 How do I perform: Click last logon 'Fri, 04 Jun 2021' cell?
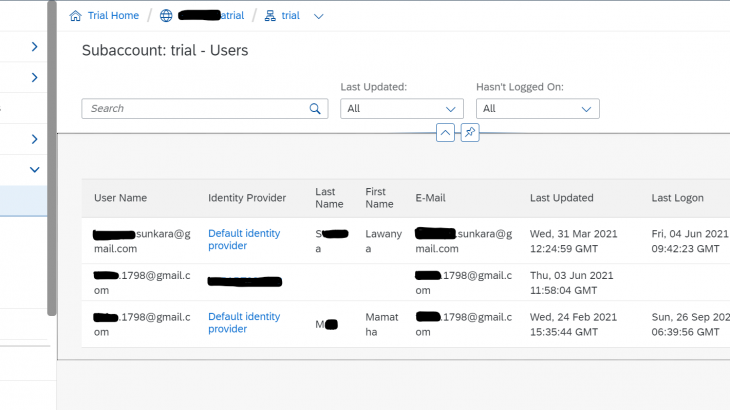pos(690,241)
